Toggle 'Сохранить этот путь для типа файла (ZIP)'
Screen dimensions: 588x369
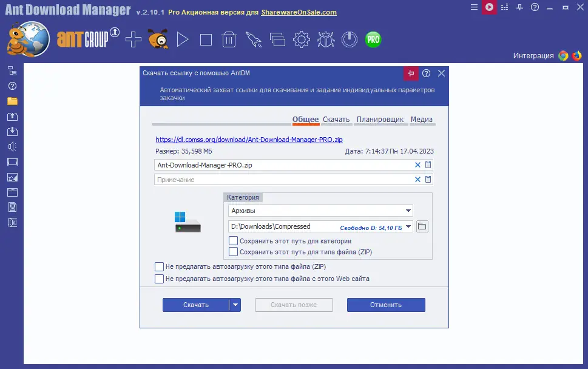(x=233, y=251)
